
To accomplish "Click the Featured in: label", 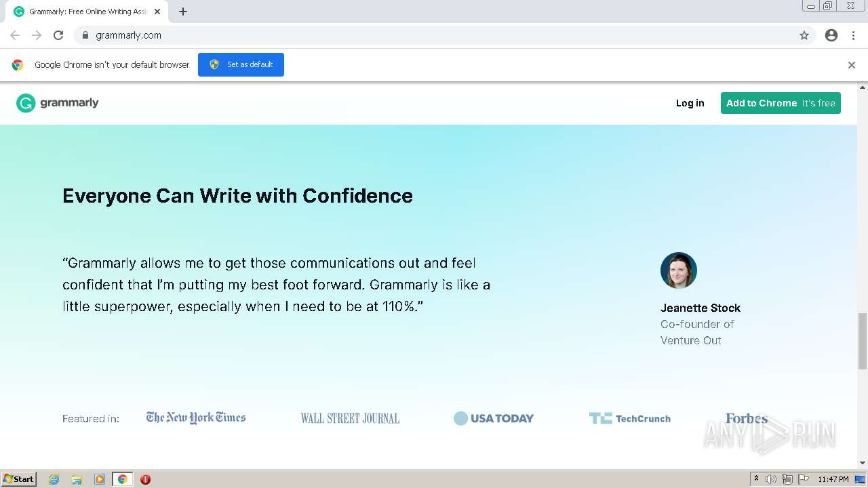I will coord(91,419).
